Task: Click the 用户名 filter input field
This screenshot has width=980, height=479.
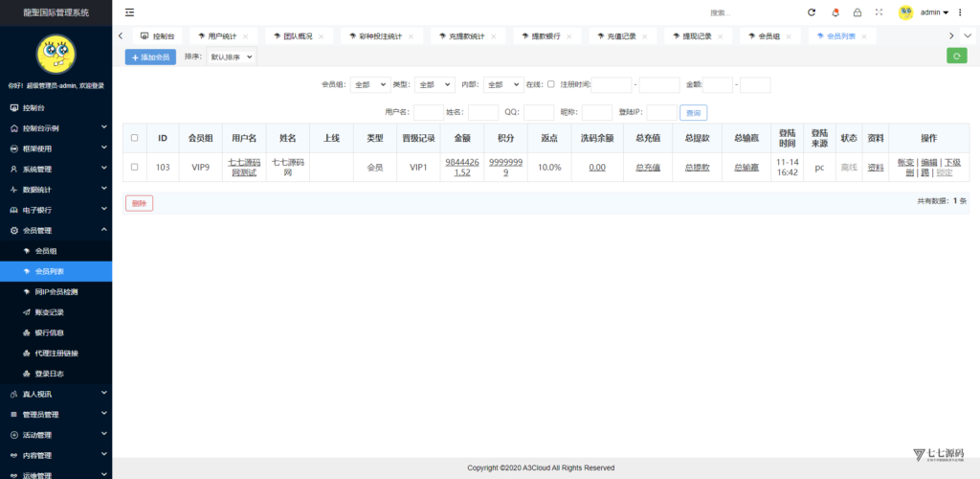Action: coord(429,112)
